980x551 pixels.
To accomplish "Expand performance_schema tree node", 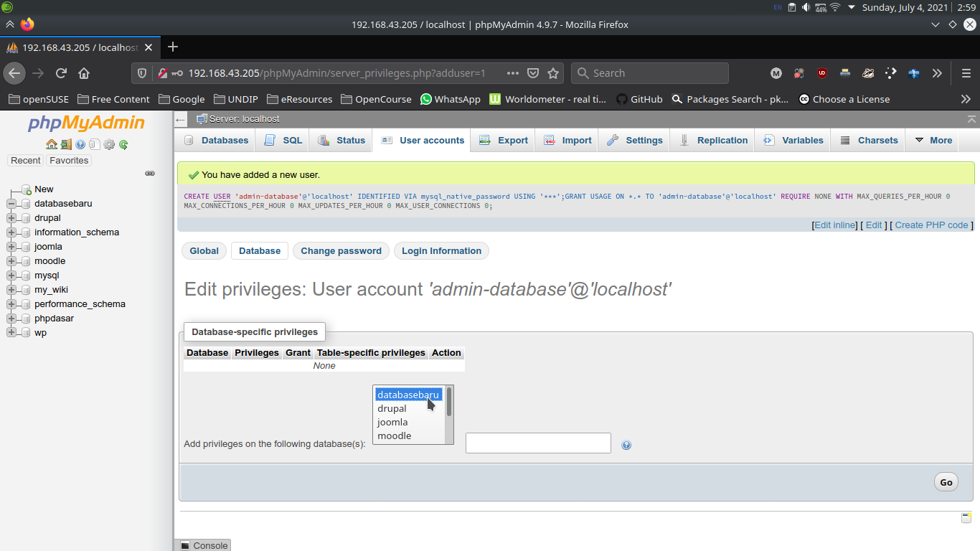I will (11, 304).
